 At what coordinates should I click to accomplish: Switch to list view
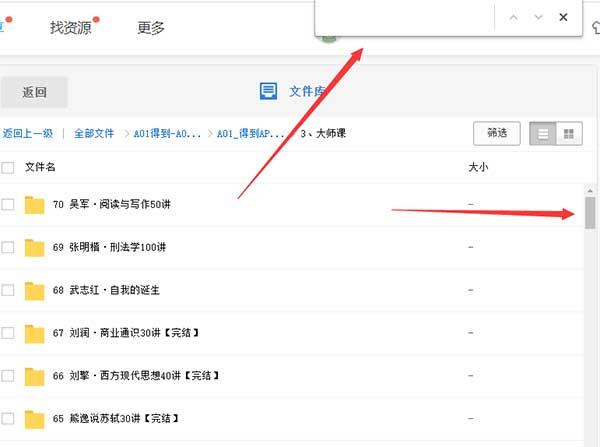543,134
